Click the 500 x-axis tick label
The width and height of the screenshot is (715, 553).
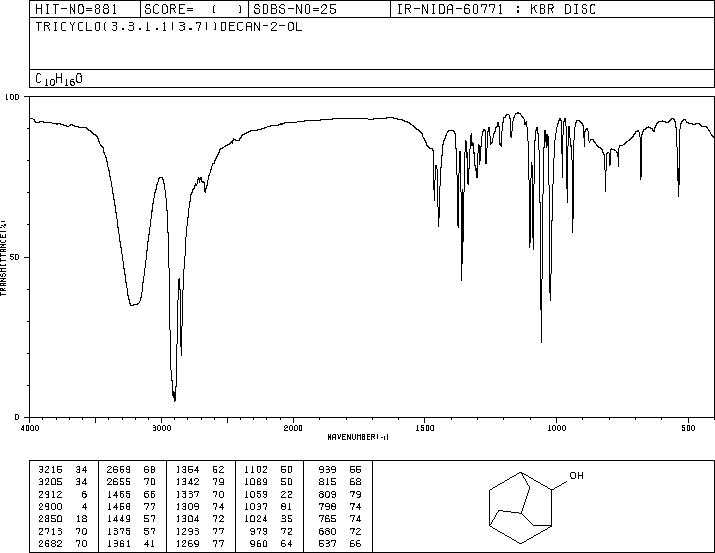[689, 428]
